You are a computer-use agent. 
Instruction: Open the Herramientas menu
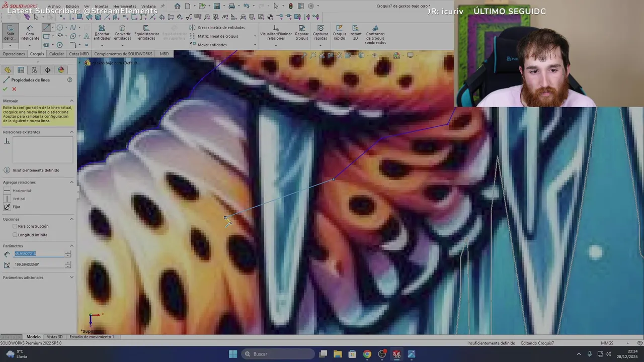[x=124, y=7]
